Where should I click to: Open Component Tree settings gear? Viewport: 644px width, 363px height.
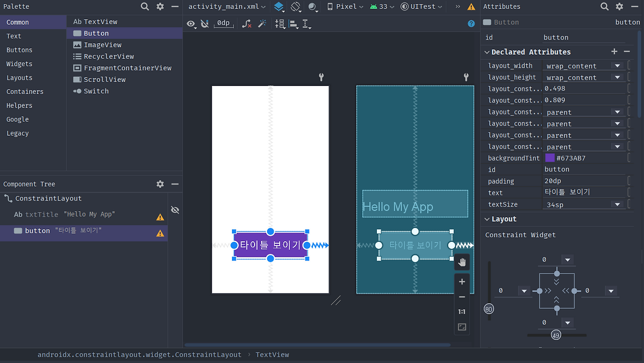click(x=160, y=184)
